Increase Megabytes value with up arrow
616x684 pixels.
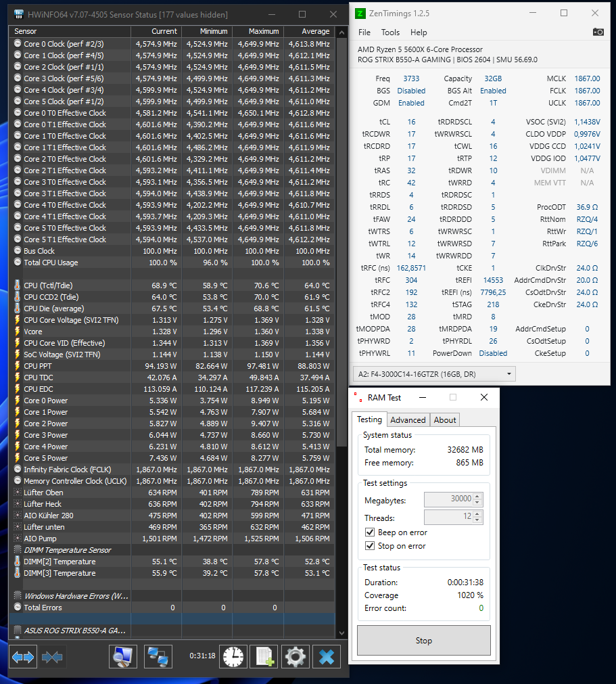[x=477, y=496]
